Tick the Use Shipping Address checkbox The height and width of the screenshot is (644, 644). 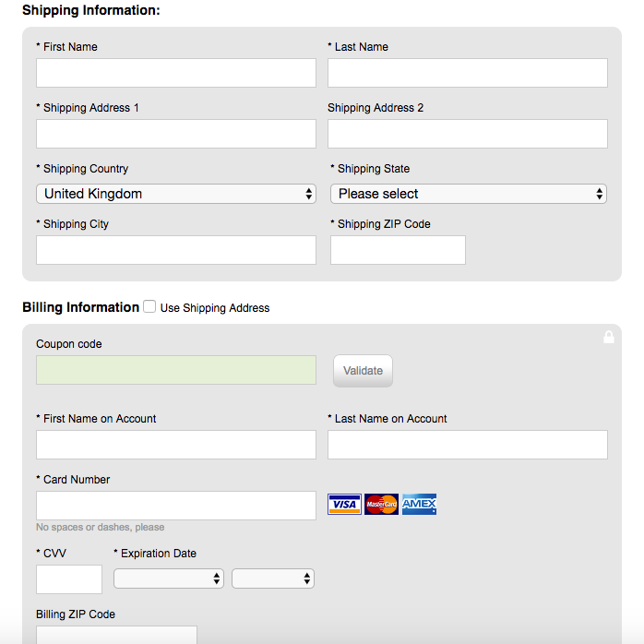[149, 306]
